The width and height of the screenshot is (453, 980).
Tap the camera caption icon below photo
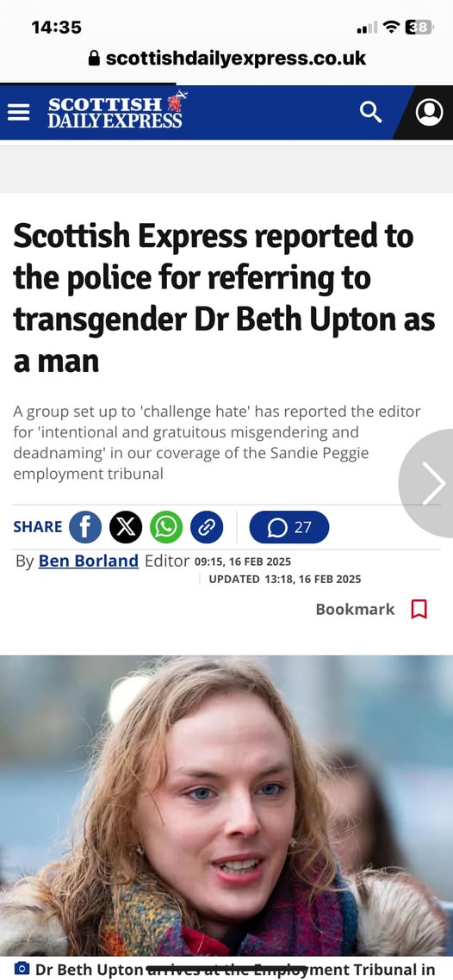click(22, 970)
